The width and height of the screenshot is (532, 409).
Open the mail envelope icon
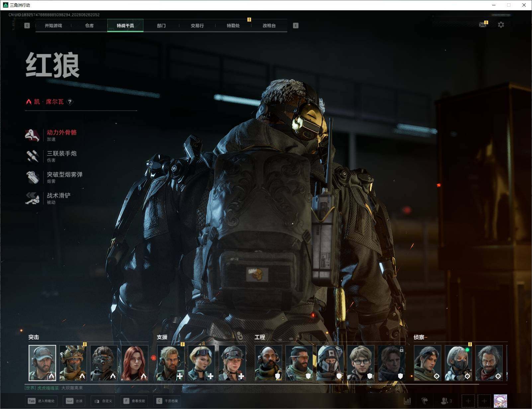(483, 25)
